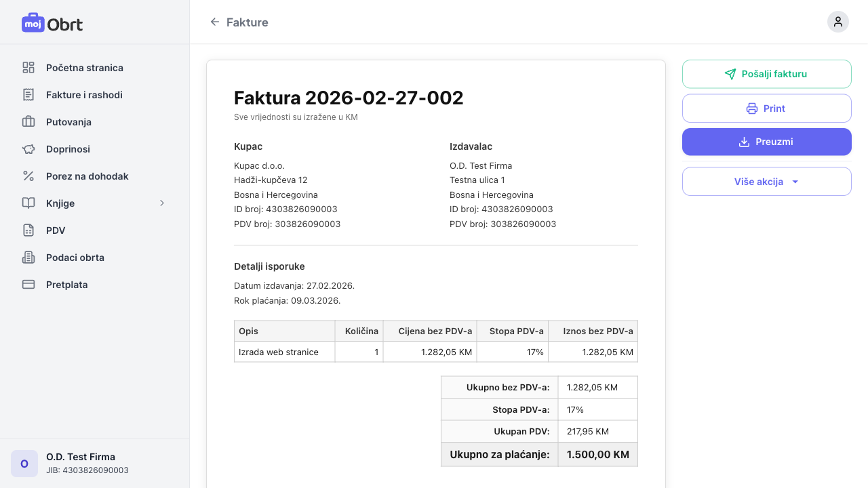Click the Putovanja suitcase icon
868x488 pixels.
[x=28, y=122]
